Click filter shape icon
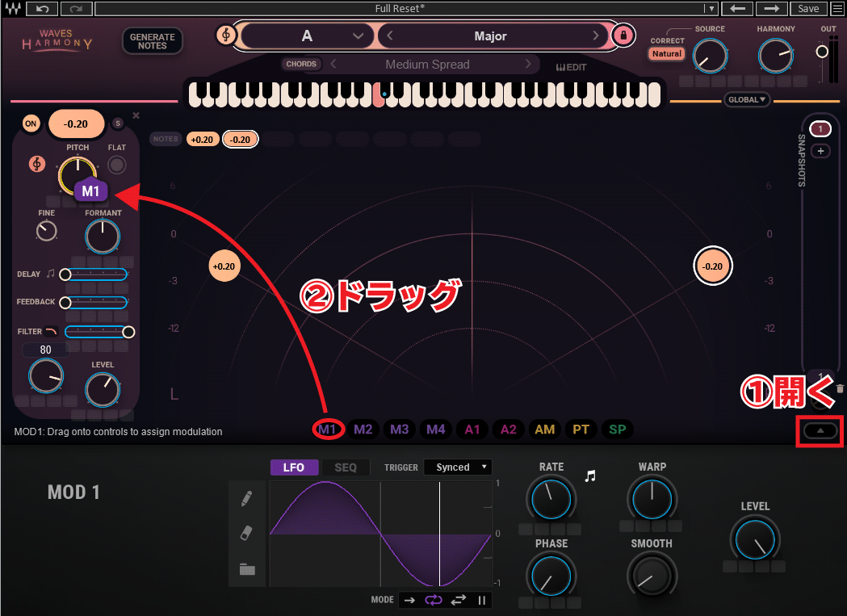 click(52, 331)
